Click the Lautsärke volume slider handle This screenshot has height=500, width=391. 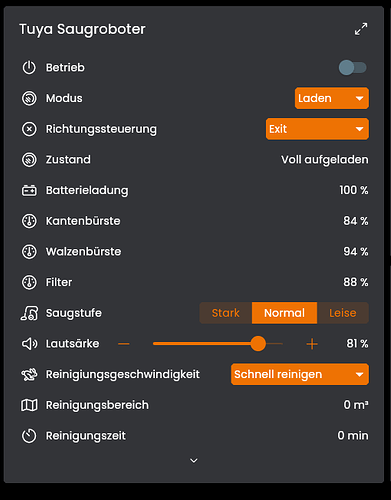[258, 344]
